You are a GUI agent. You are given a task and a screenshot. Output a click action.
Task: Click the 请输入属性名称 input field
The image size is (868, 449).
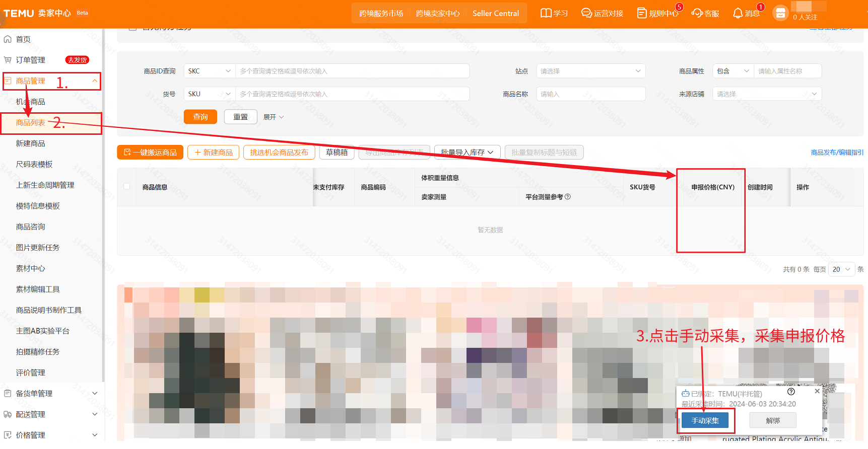pos(788,71)
